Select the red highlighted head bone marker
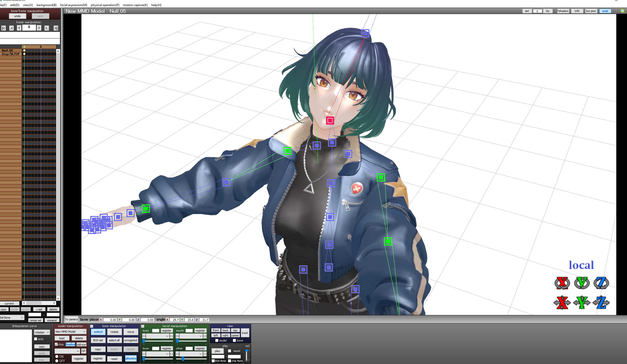The image size is (627, 364). click(x=330, y=120)
